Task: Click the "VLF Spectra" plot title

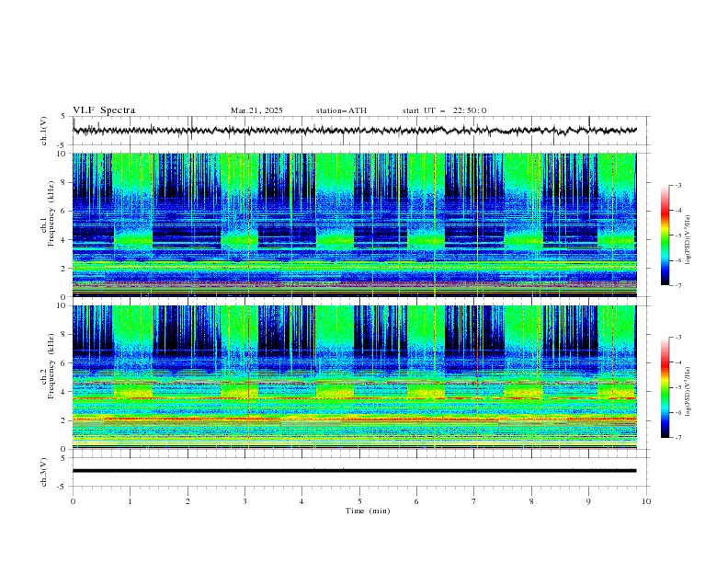Action: click(x=104, y=110)
